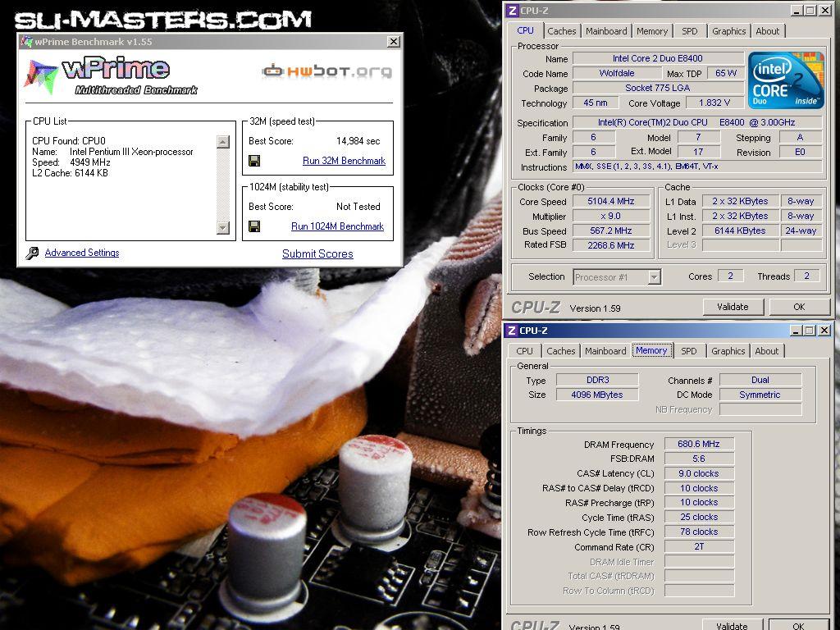The image size is (840, 630).
Task: Minimize the upper CPU-Z window
Action: tap(797, 10)
